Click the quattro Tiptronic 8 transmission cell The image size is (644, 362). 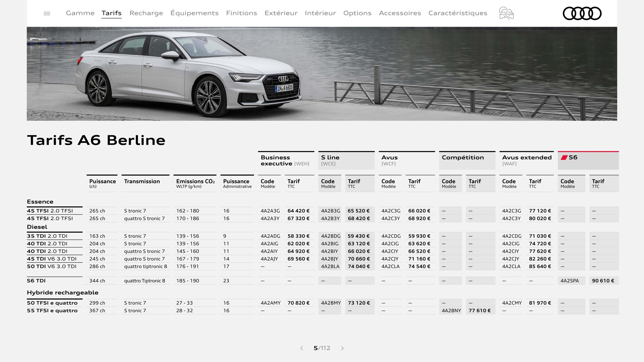[145, 281]
